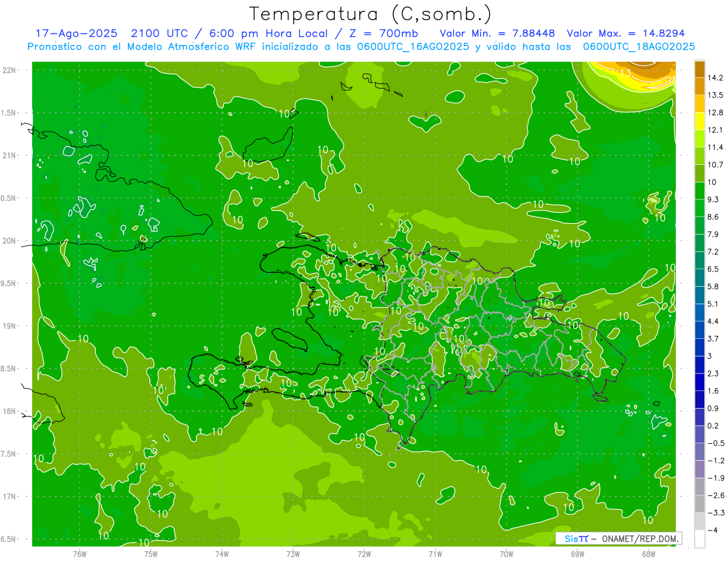Image resolution: width=728 pixels, height=562 pixels.
Task: Click the '12.8' colorbar value
Action: click(x=716, y=113)
